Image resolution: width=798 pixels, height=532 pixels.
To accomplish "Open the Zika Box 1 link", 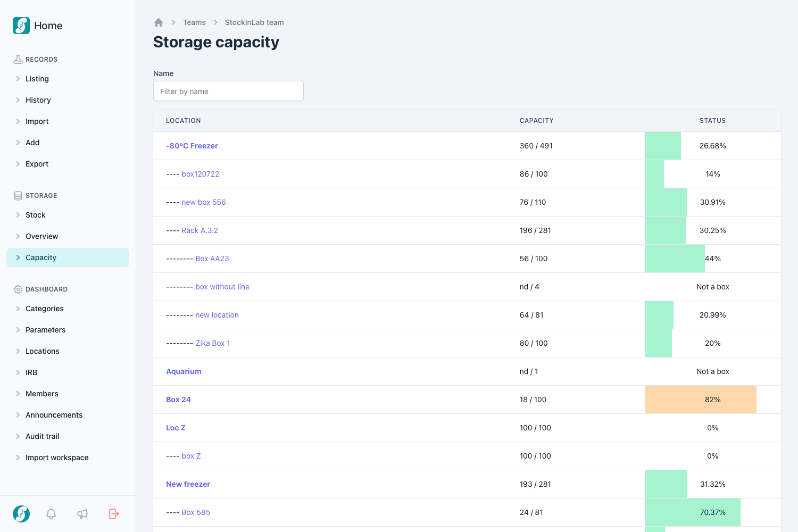I will point(213,343).
